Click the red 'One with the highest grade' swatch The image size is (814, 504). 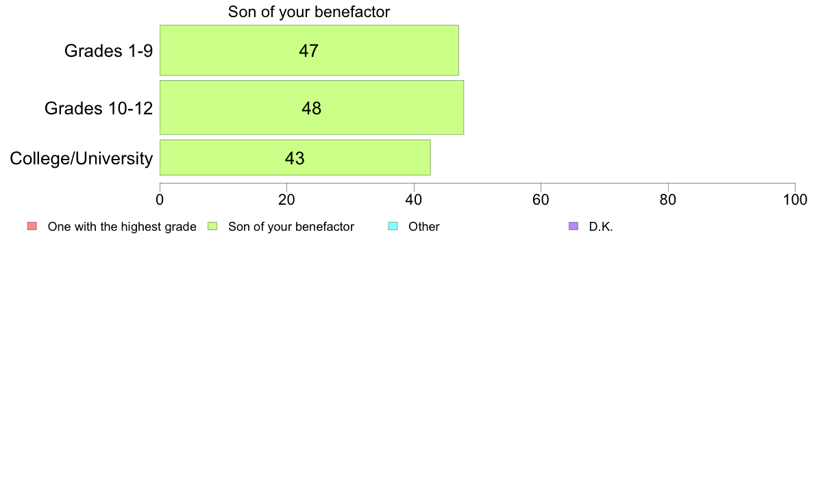[32, 226]
